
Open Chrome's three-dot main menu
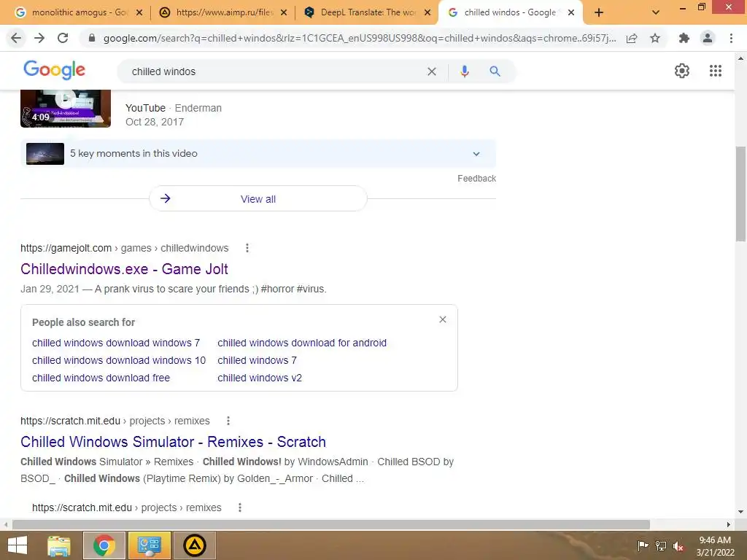[x=731, y=38]
